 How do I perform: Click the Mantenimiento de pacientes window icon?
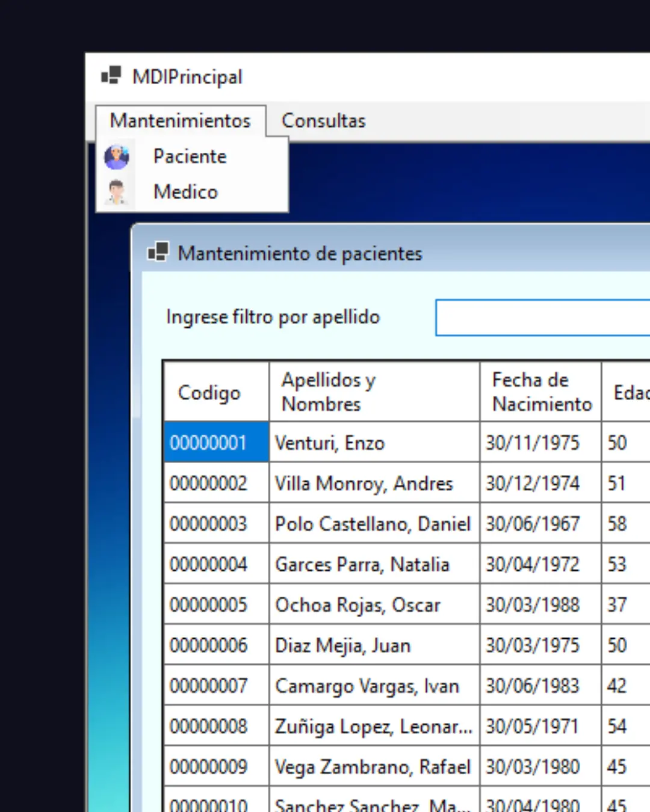[x=158, y=253]
